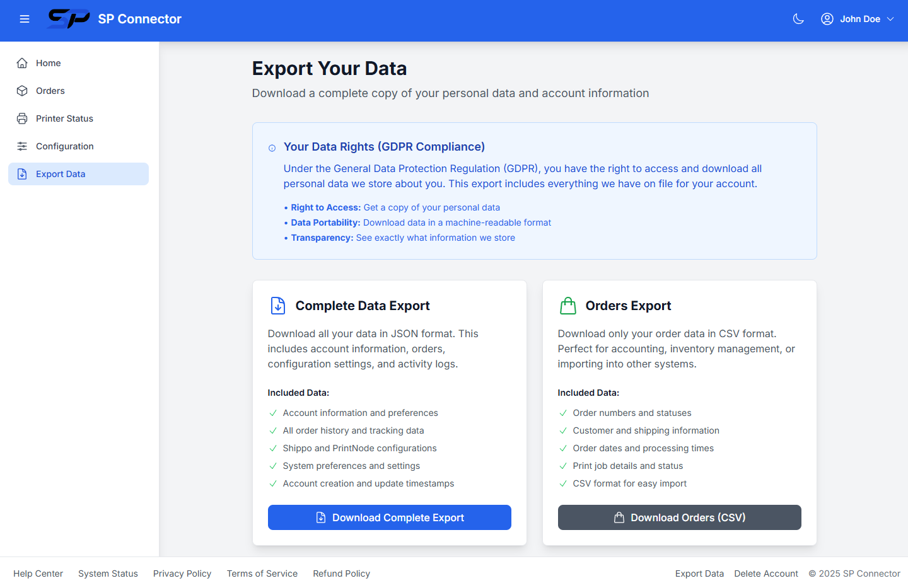Open the user avatar profile menu
The height and width of the screenshot is (588, 908).
827,19
